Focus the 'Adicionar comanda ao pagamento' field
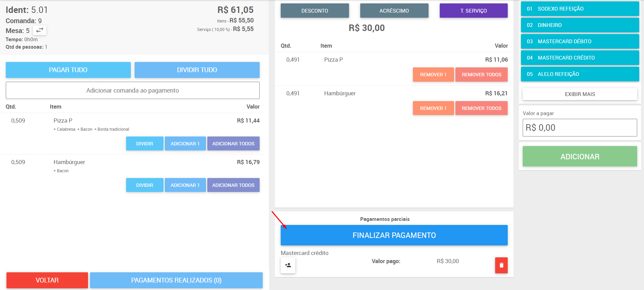 click(x=133, y=90)
